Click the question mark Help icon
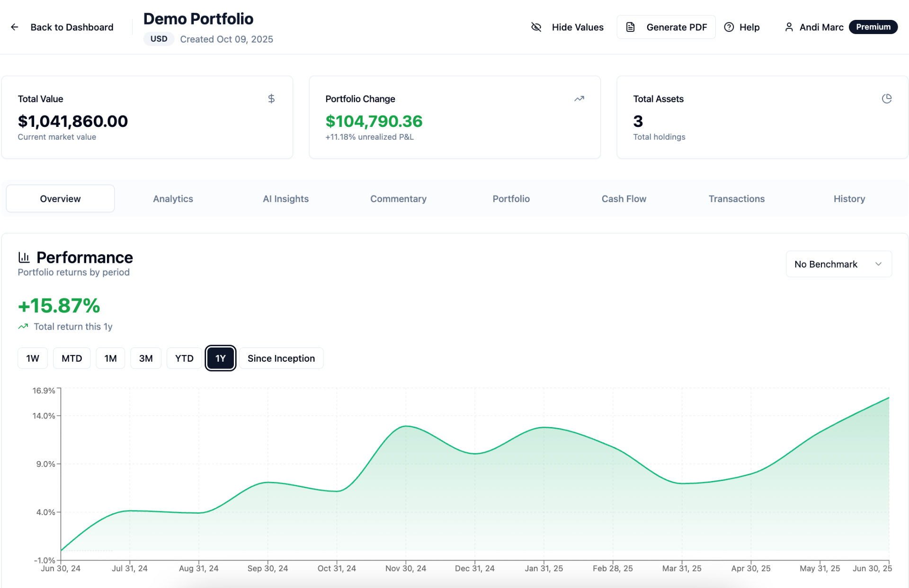909x588 pixels. coord(729,27)
